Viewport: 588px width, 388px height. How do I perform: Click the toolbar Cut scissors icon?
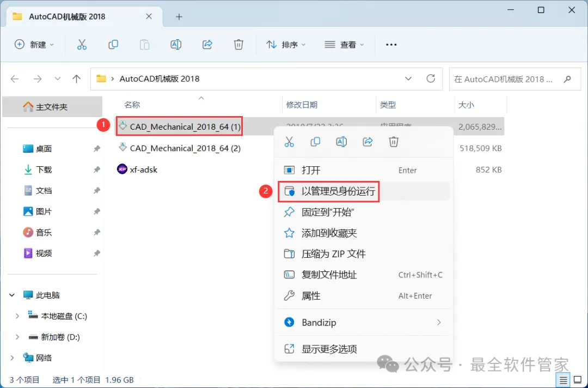(82, 45)
